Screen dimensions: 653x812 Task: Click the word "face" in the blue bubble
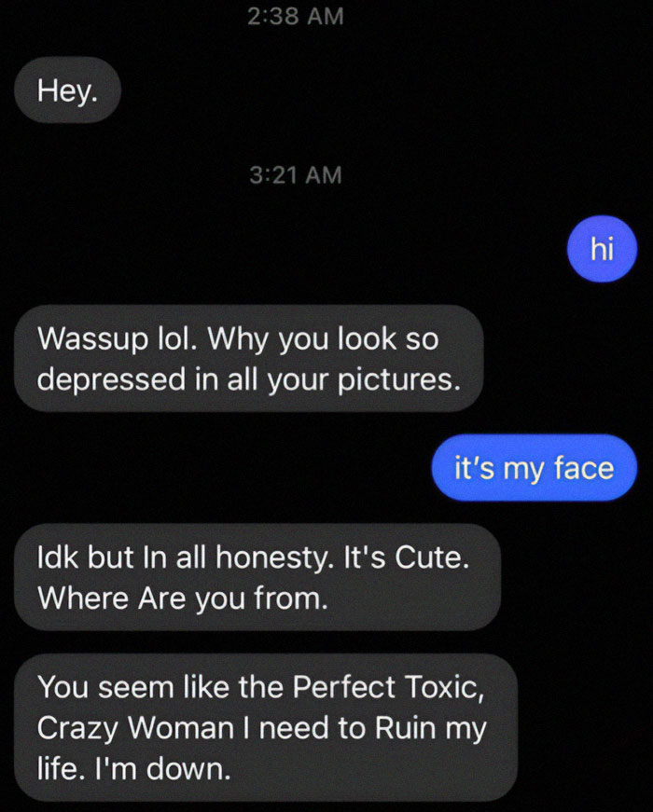click(x=585, y=468)
